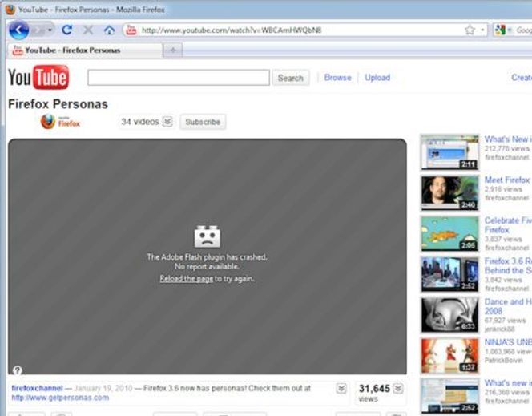Click the help question mark icon on player

[18, 370]
